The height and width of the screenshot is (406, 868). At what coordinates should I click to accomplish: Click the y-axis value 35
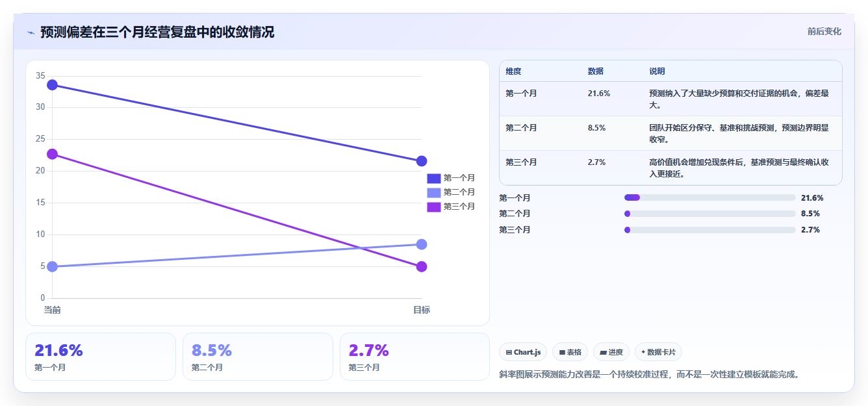tap(40, 76)
